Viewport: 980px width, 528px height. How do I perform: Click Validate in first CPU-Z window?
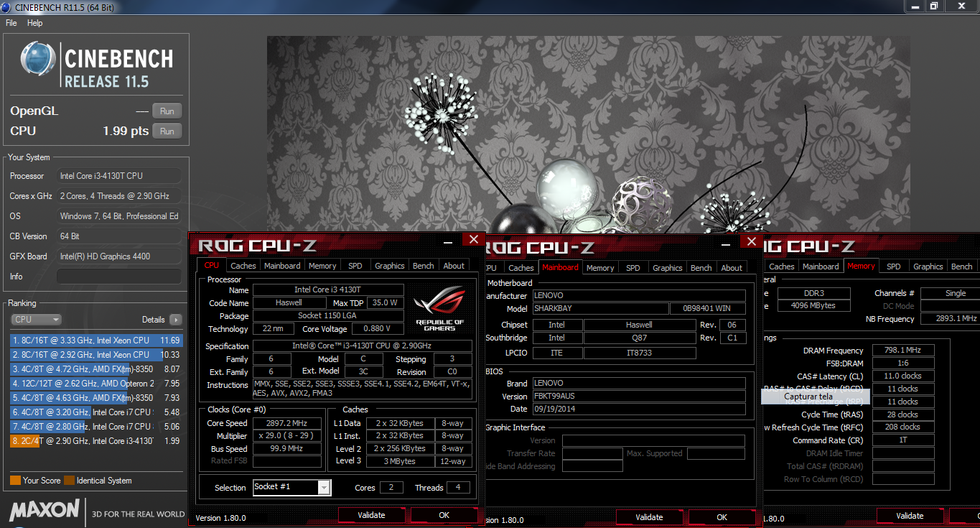[x=371, y=515]
